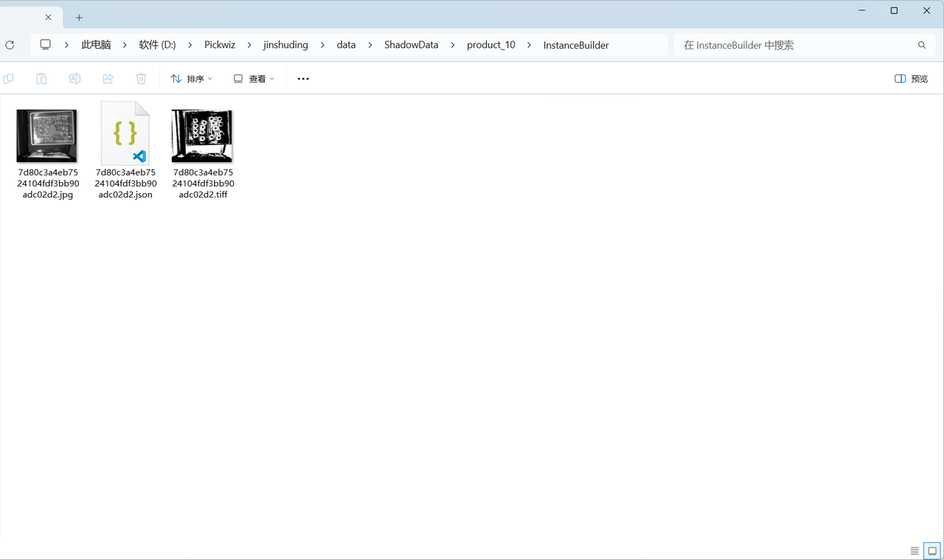Click the Copy icon in the toolbar

tap(9, 79)
